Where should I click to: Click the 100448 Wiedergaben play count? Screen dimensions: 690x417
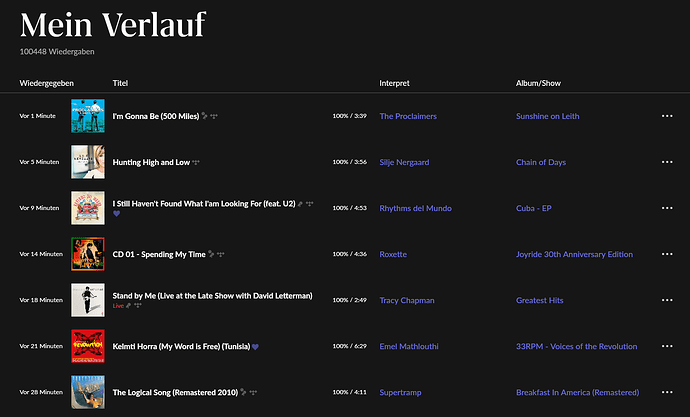57,51
